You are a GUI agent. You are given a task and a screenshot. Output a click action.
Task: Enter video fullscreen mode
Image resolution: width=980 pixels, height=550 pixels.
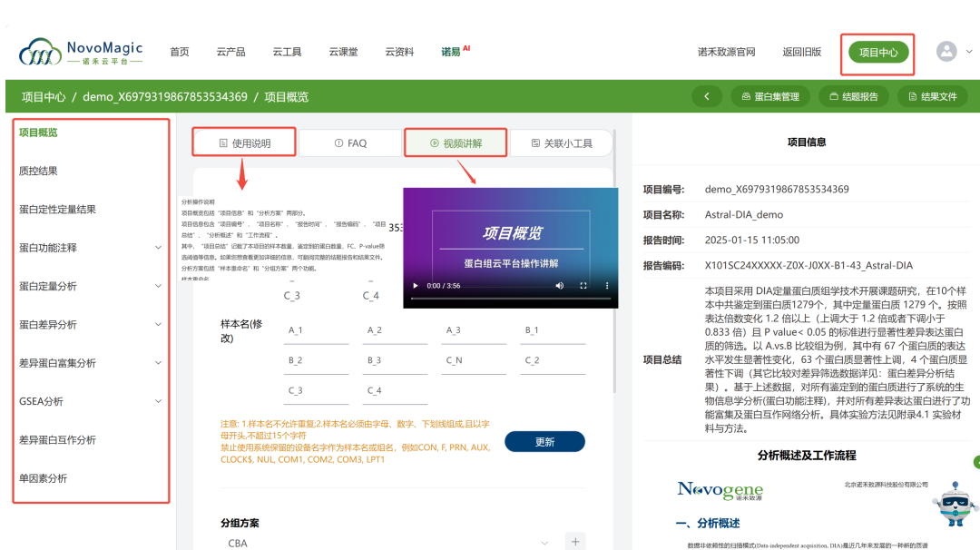coord(583,286)
